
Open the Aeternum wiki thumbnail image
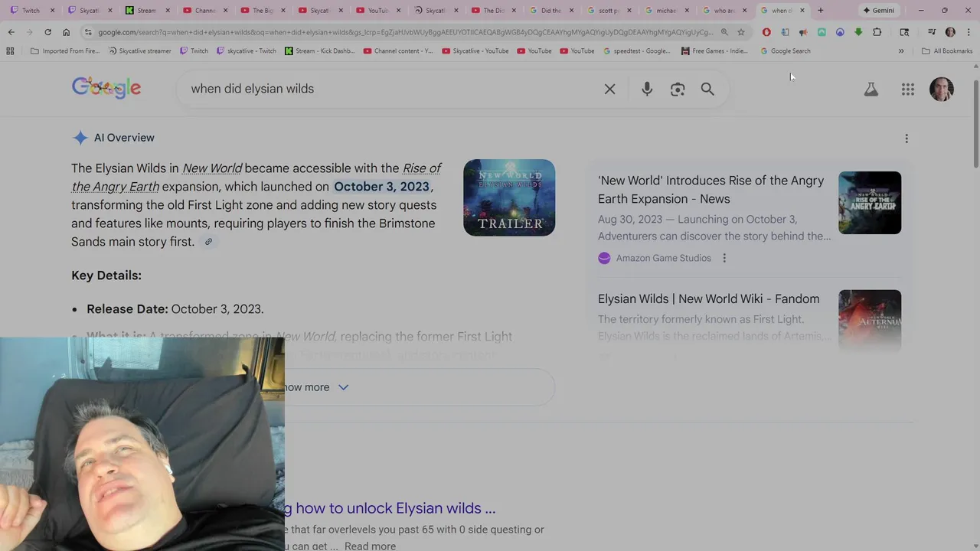point(870,320)
